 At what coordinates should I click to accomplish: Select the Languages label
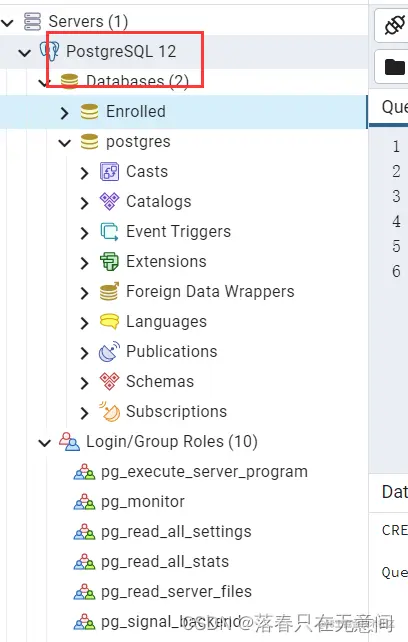pos(166,322)
